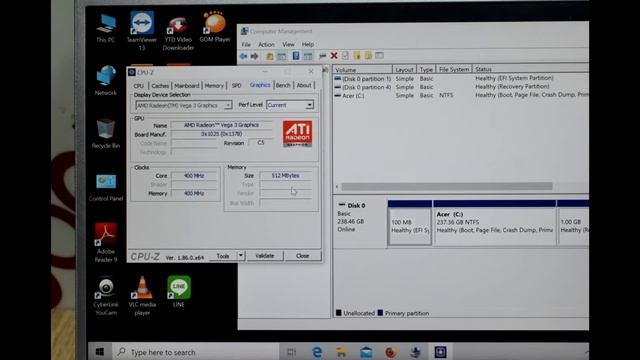Open YTD Video Downloader shortcut

pos(178,33)
